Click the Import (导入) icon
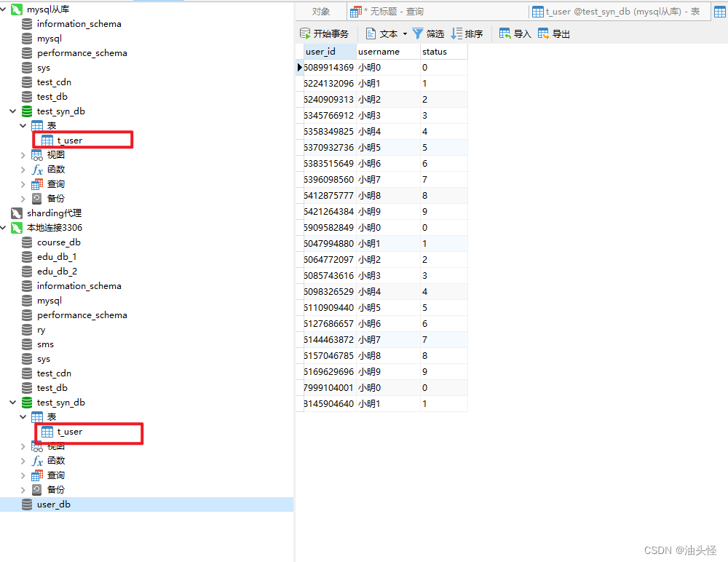 pyautogui.click(x=505, y=33)
